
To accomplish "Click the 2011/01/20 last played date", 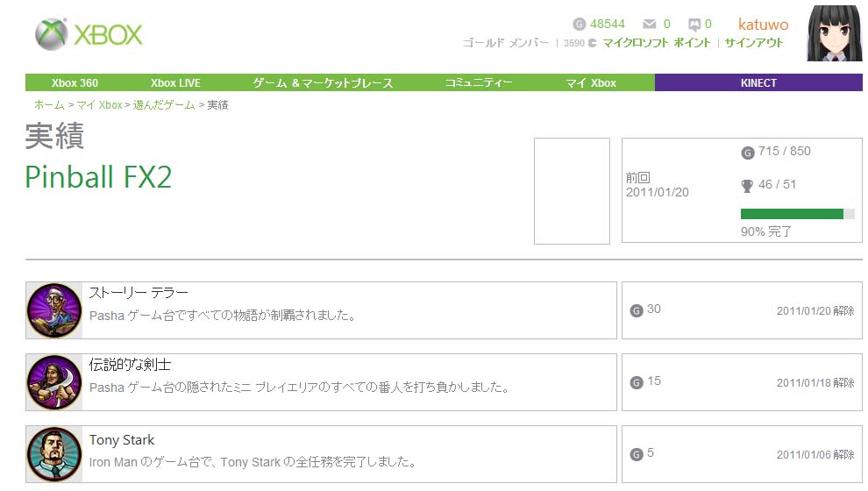I will click(x=657, y=192).
